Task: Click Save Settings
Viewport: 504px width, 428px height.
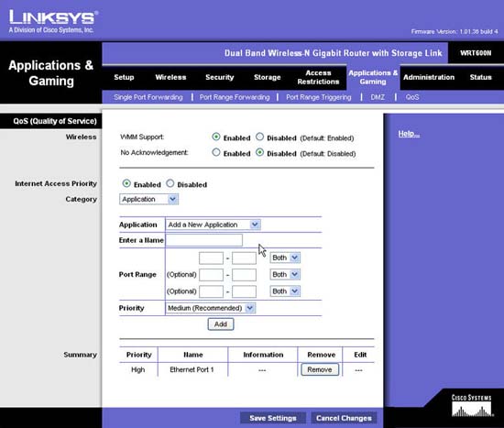Action: [273, 418]
